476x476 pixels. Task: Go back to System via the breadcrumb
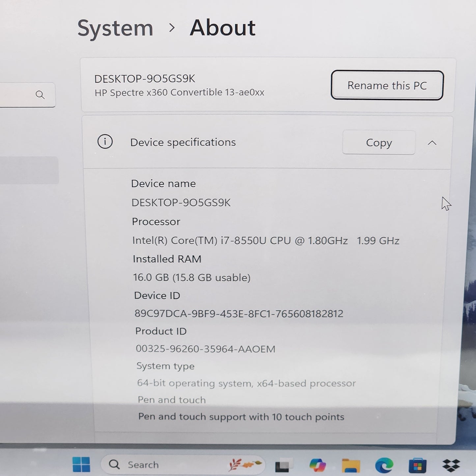[x=114, y=28]
